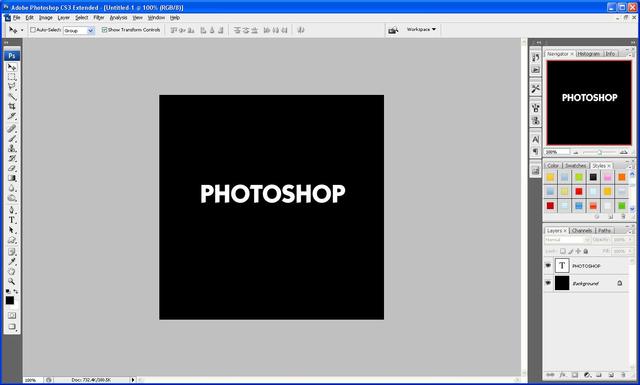Open the Workspace dropdown

tap(421, 29)
